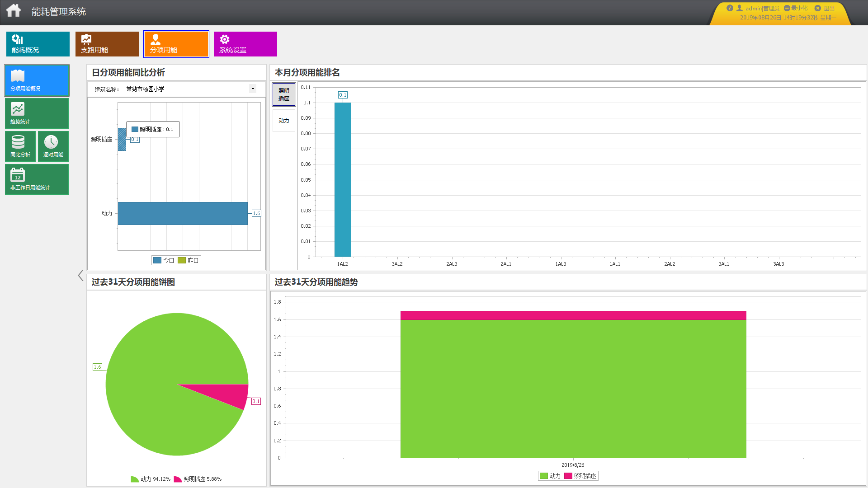Switch to 动力 ranking tab

[x=283, y=121]
